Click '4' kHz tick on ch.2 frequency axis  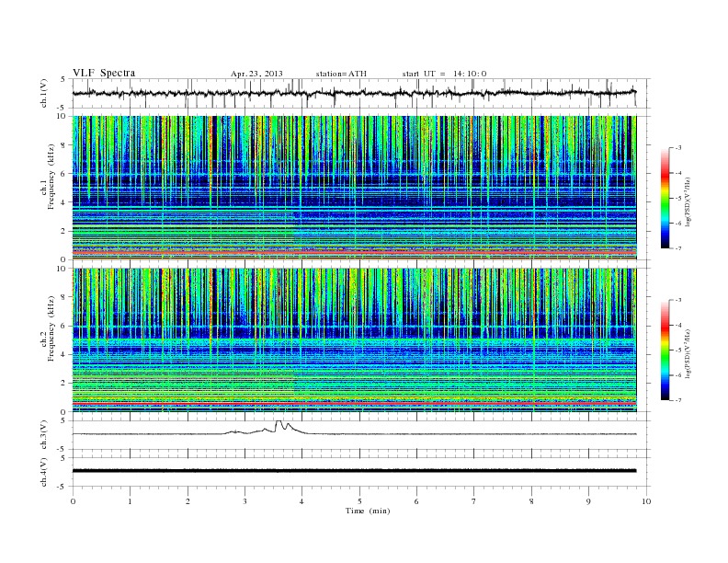[x=63, y=354]
